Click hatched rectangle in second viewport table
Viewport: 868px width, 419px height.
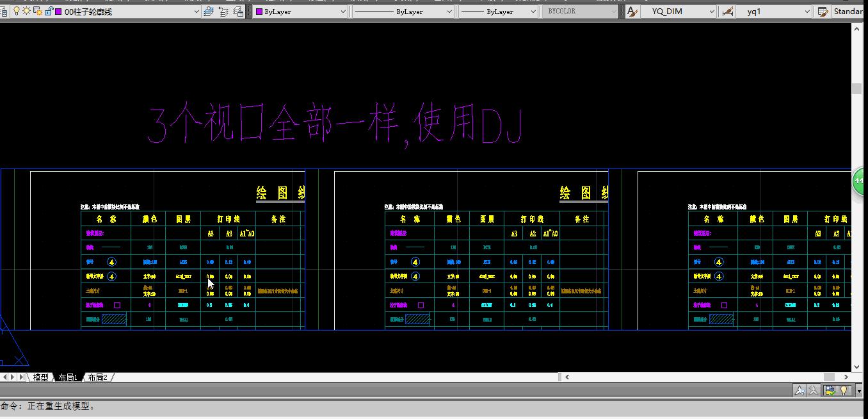coord(417,319)
